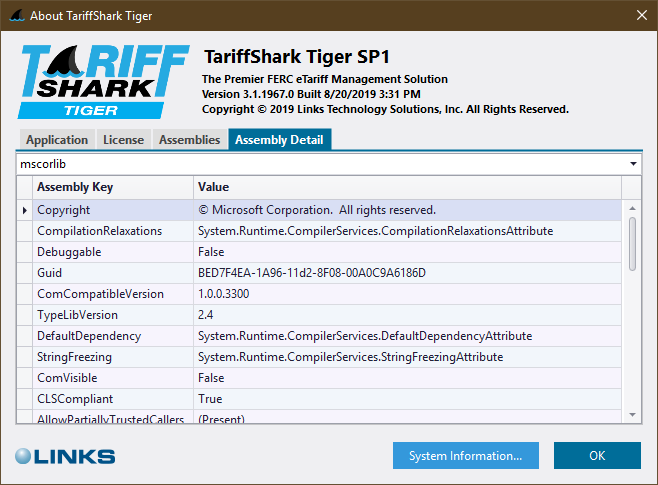
Task: Select the Assembly Detail tab
Action: [279, 140]
